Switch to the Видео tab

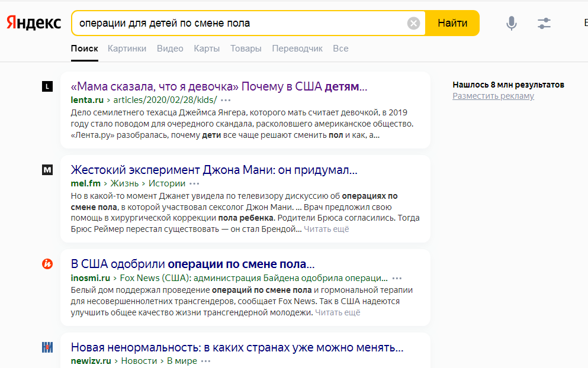(170, 49)
